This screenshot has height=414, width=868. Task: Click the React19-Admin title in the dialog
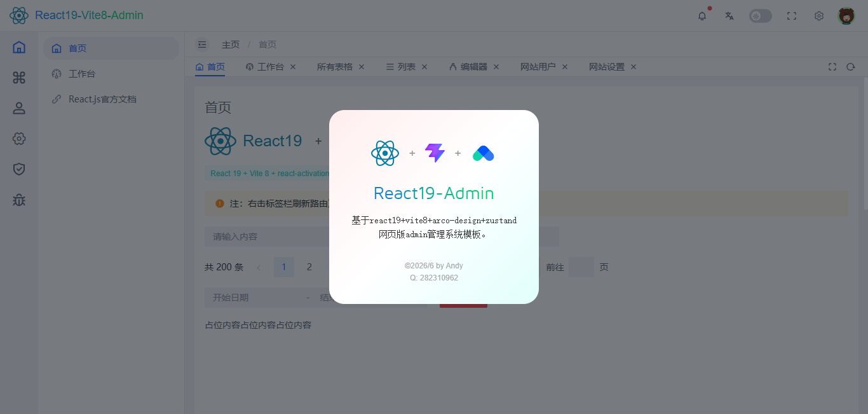click(434, 193)
